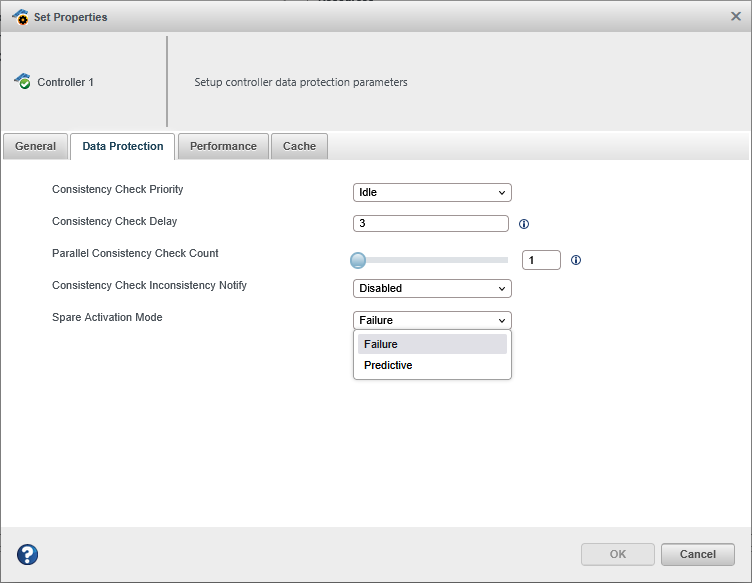Open the Consistency Check Inconsistency Notify dropdown
Viewport: 752px width, 583px height.
pyautogui.click(x=432, y=288)
